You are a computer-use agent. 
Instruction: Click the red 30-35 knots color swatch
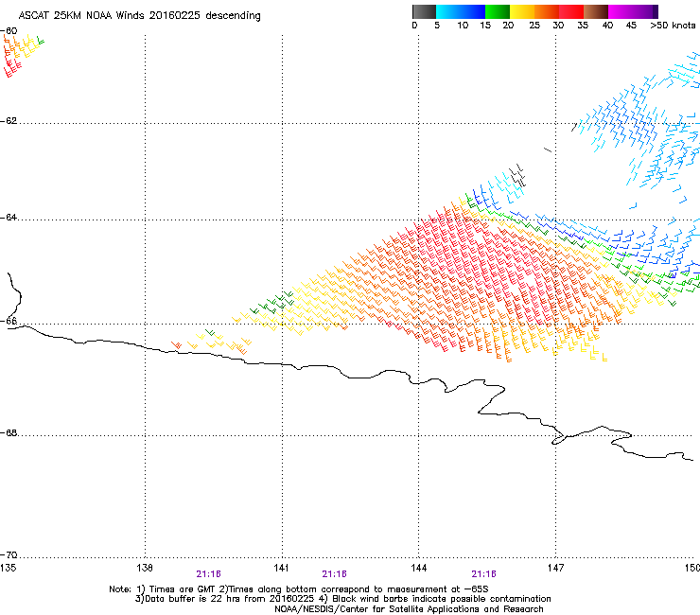pyautogui.click(x=571, y=11)
